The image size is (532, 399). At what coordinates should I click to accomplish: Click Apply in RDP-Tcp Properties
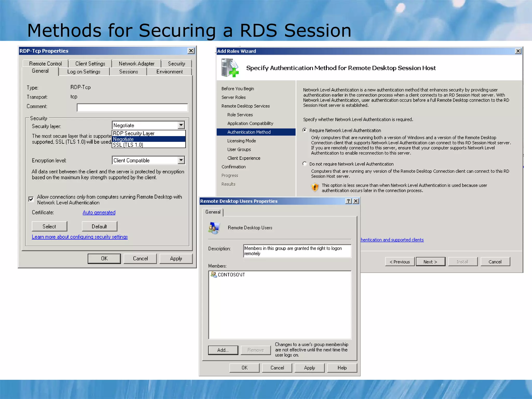click(176, 258)
